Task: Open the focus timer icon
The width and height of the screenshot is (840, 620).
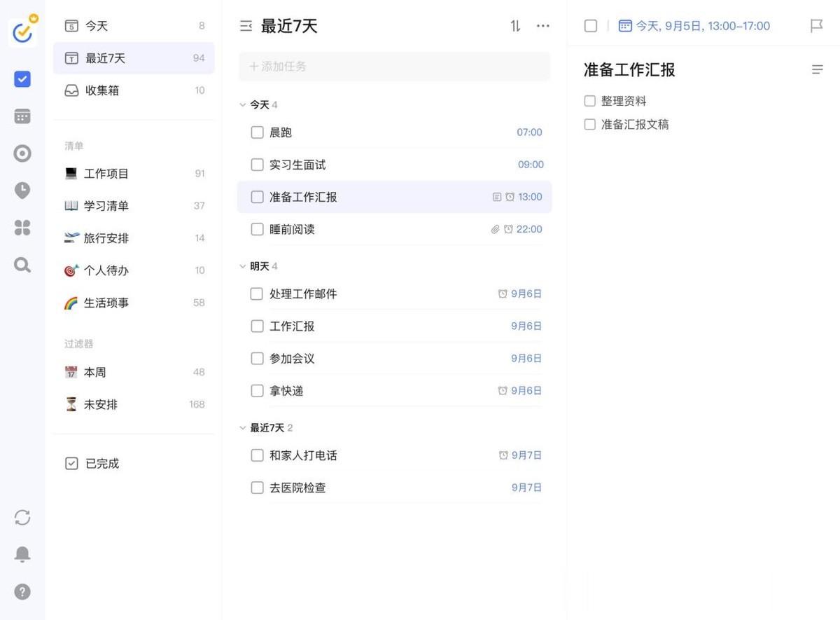Action: [x=22, y=153]
